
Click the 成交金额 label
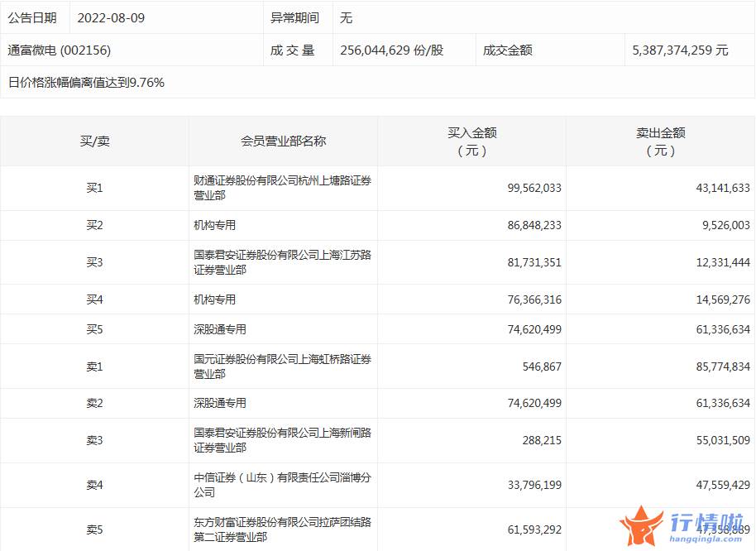tap(508, 50)
